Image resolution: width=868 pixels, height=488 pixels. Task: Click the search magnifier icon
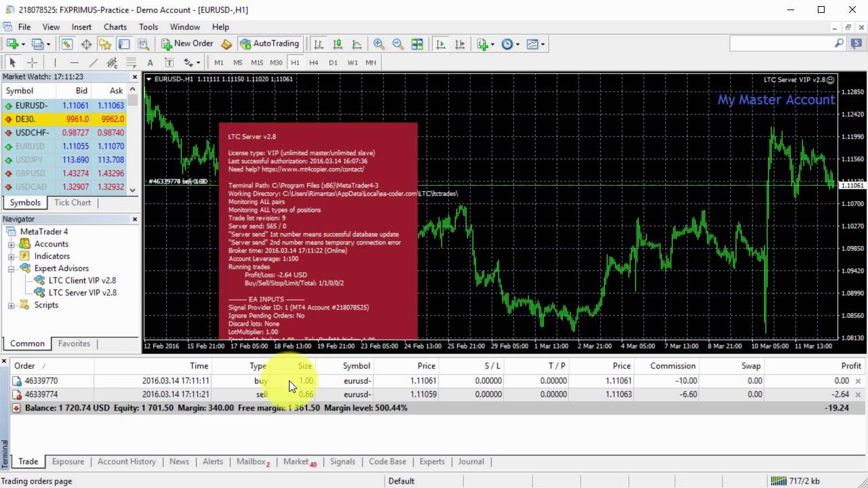tap(839, 43)
